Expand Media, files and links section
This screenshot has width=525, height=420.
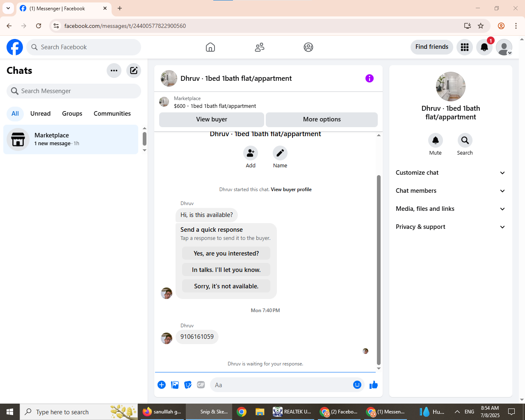pyautogui.click(x=451, y=209)
